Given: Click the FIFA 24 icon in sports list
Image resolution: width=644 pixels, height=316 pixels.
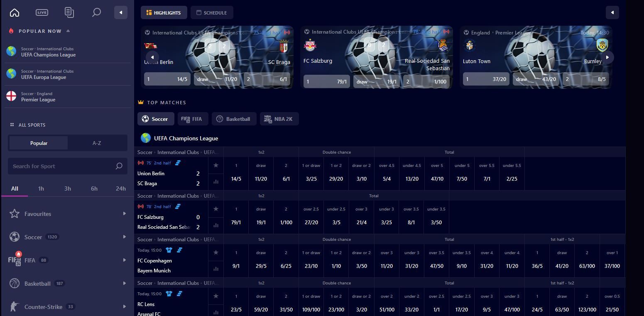Looking at the screenshot, I should (15, 260).
